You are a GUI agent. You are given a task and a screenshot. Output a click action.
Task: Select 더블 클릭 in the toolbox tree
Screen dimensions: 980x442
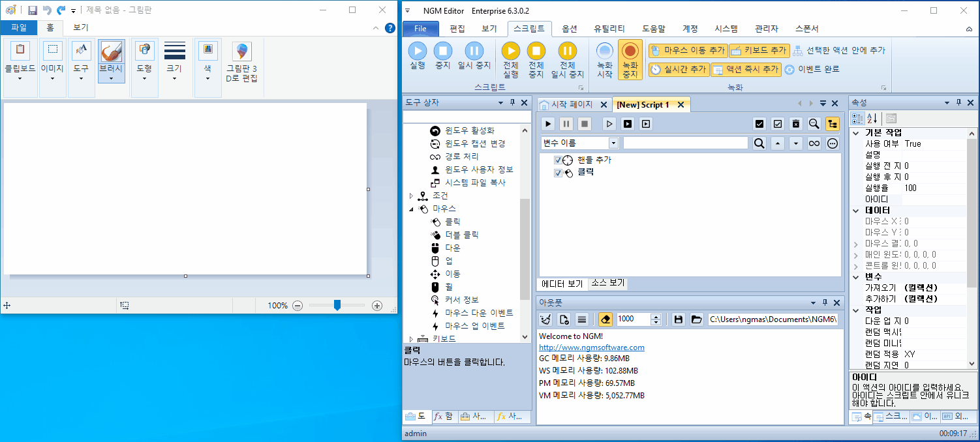(x=462, y=235)
